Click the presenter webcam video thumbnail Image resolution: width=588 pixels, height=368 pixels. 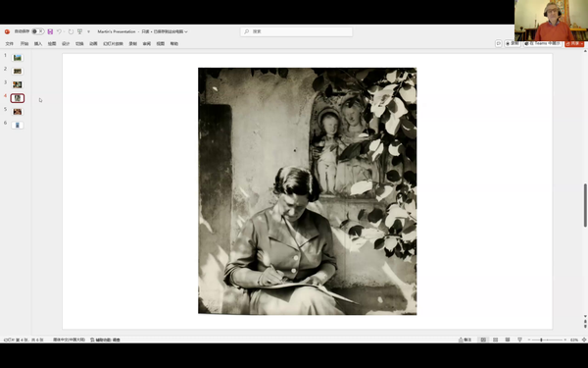pyautogui.click(x=551, y=21)
